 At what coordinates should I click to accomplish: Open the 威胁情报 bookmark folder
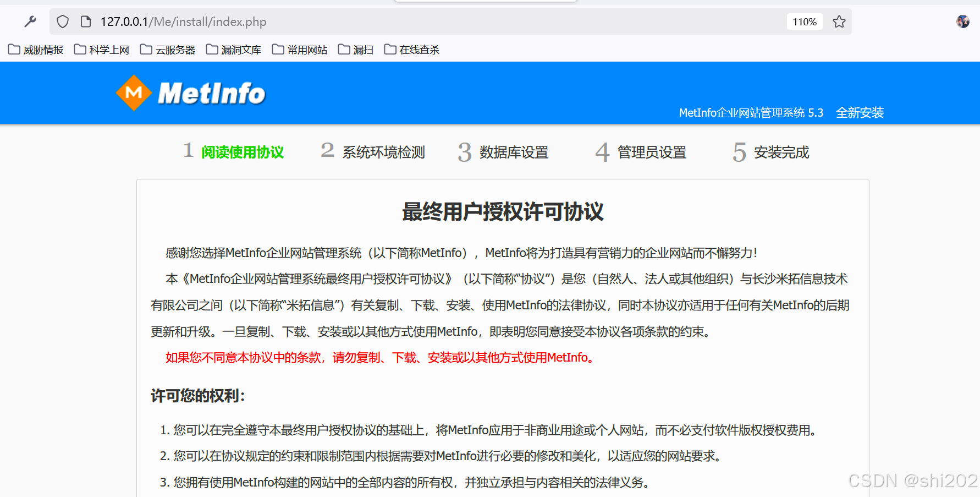36,50
